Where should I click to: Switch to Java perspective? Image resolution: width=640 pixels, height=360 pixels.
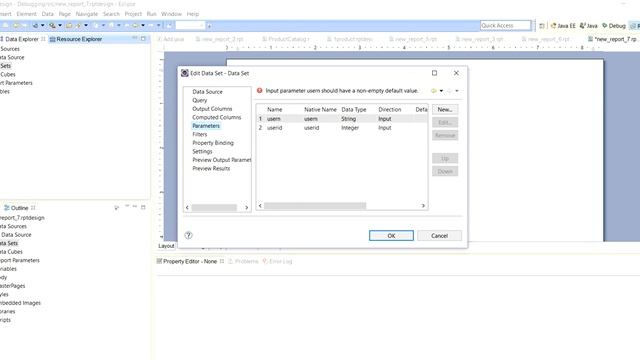(x=589, y=26)
